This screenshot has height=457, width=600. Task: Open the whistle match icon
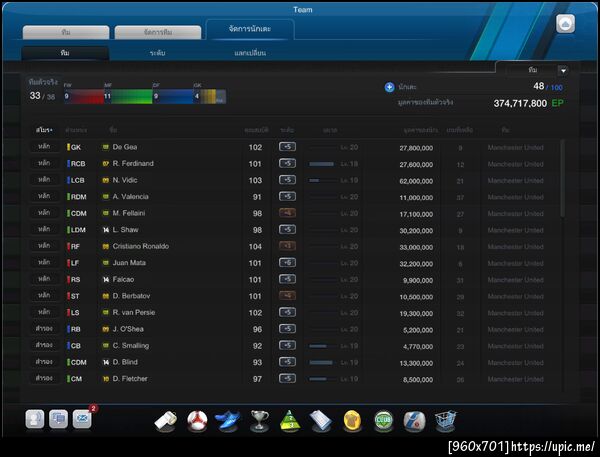pos(166,421)
